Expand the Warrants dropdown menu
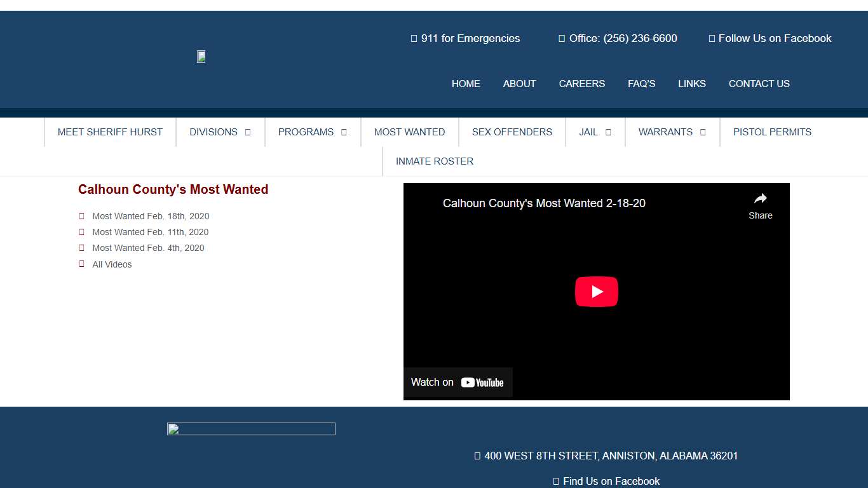This screenshot has width=868, height=488. point(672,132)
